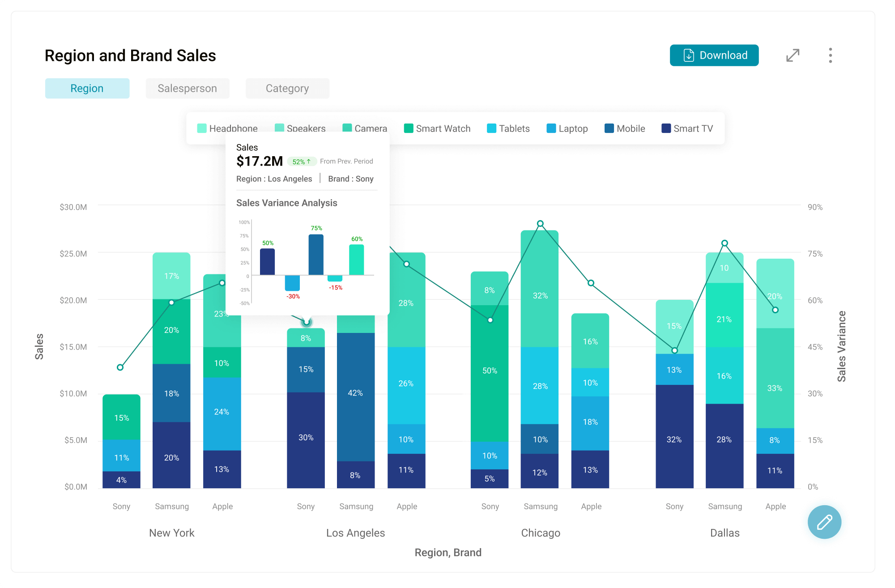
Task: Select the Region tab
Action: [87, 88]
